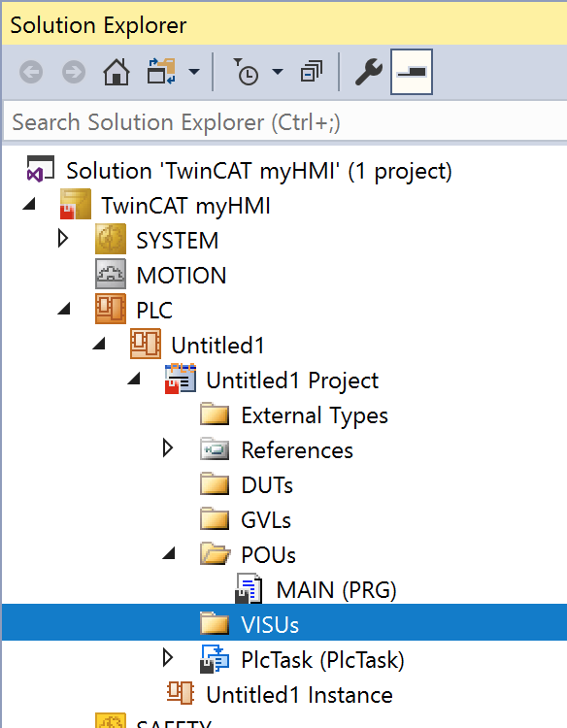Expand the References node
The width and height of the screenshot is (567, 728).
168,448
